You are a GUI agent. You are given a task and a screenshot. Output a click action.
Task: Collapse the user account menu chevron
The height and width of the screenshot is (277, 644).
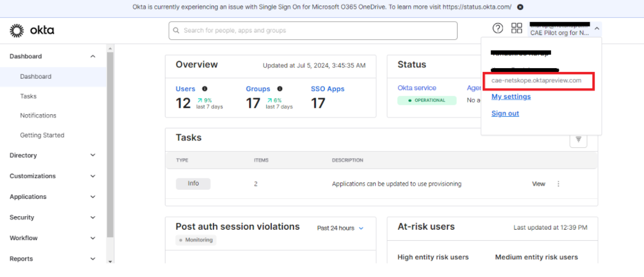coord(597,29)
